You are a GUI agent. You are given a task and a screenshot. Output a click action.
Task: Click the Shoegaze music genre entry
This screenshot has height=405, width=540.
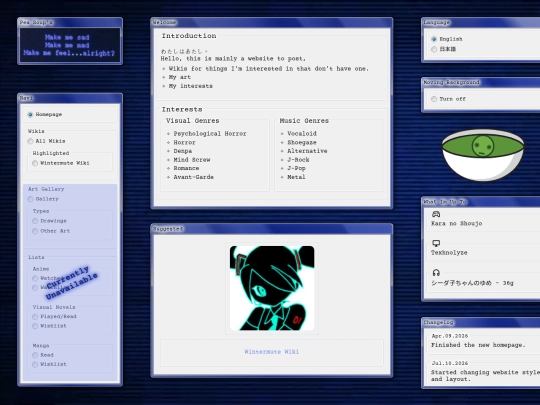point(302,143)
